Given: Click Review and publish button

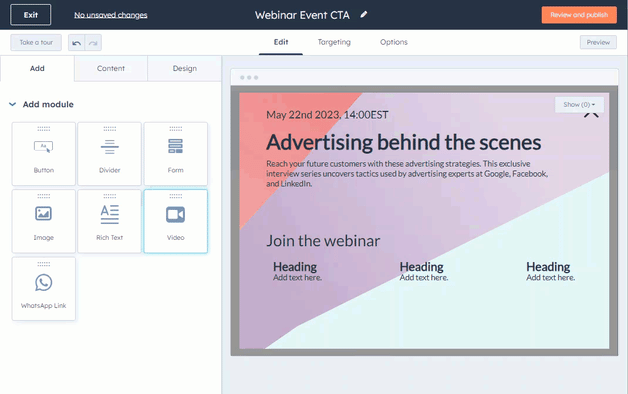Looking at the screenshot, I should pos(579,15).
